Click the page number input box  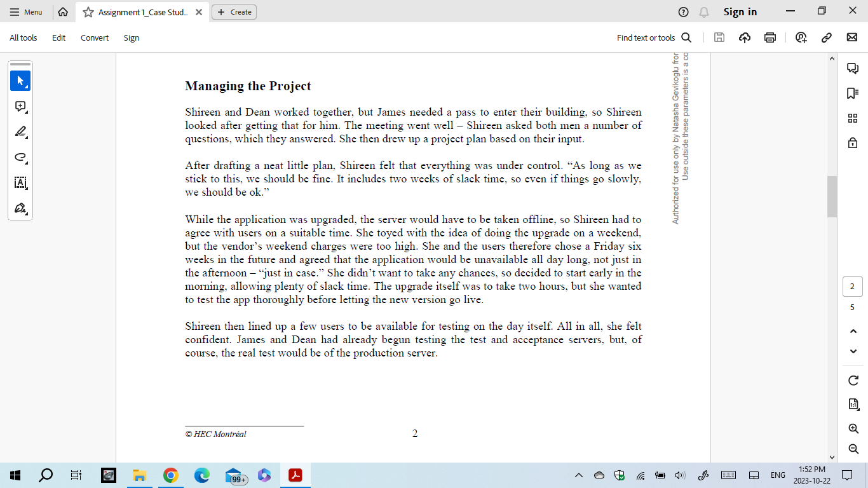(x=852, y=287)
